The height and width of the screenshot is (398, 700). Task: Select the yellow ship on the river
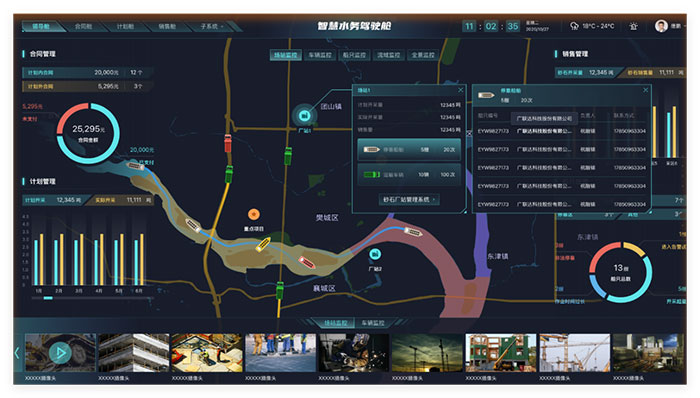[x=263, y=245]
